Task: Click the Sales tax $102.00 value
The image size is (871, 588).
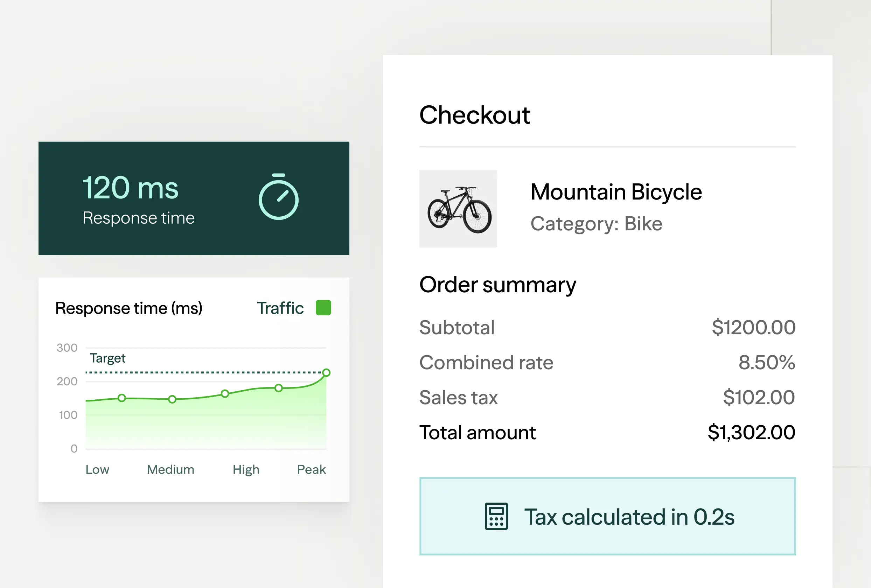Action: pos(759,397)
